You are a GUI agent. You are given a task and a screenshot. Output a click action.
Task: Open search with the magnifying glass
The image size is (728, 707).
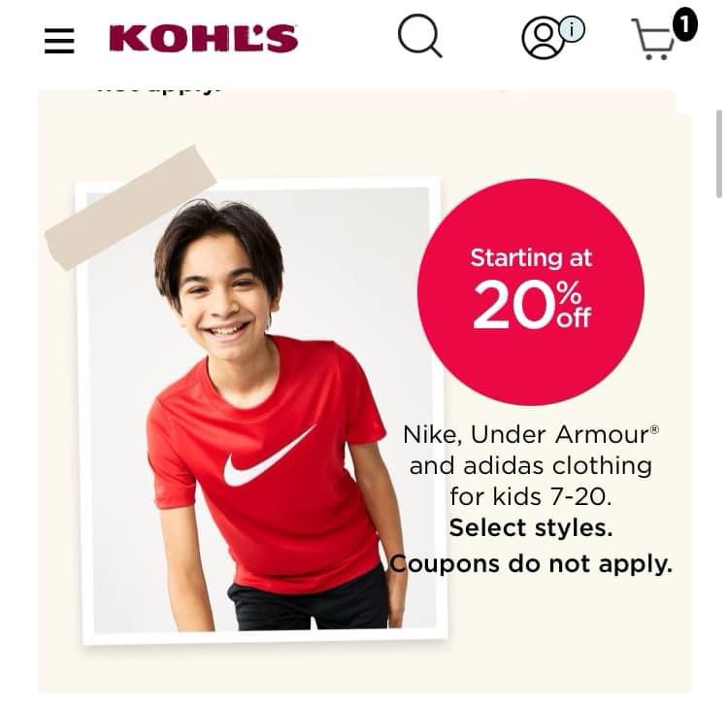click(419, 36)
